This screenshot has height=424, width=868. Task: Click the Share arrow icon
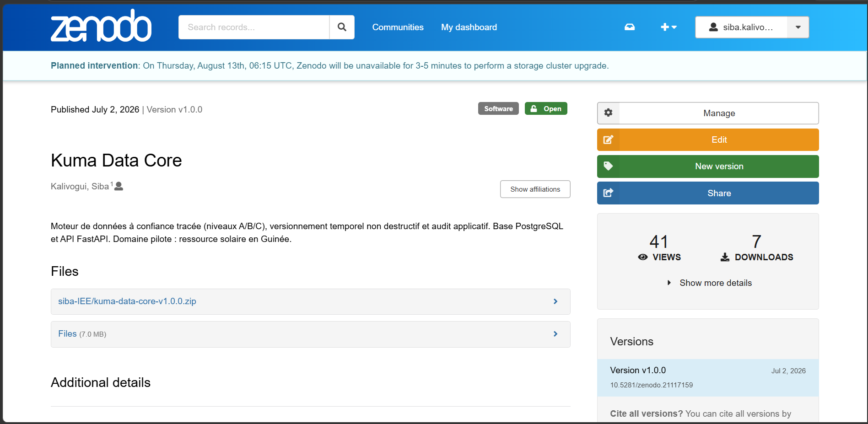pos(608,193)
